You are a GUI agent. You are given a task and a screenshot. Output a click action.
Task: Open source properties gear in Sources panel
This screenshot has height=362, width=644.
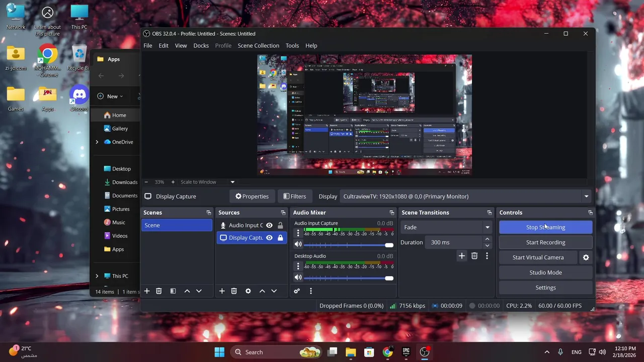[248, 291]
